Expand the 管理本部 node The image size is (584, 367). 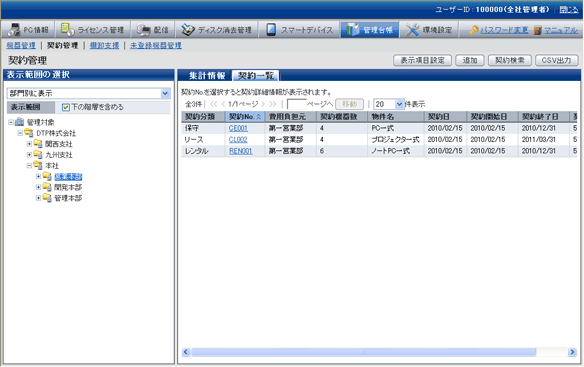[38, 198]
